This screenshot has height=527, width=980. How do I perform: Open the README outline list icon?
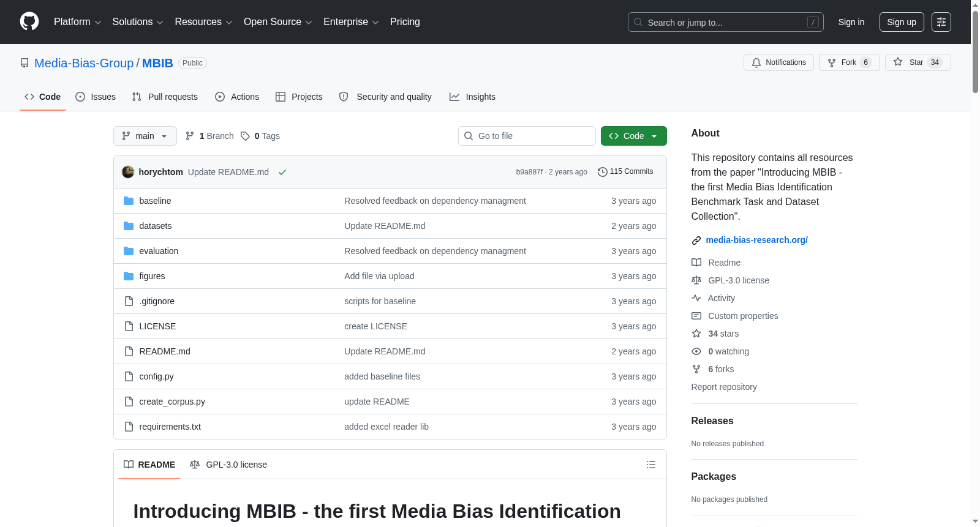pos(651,465)
